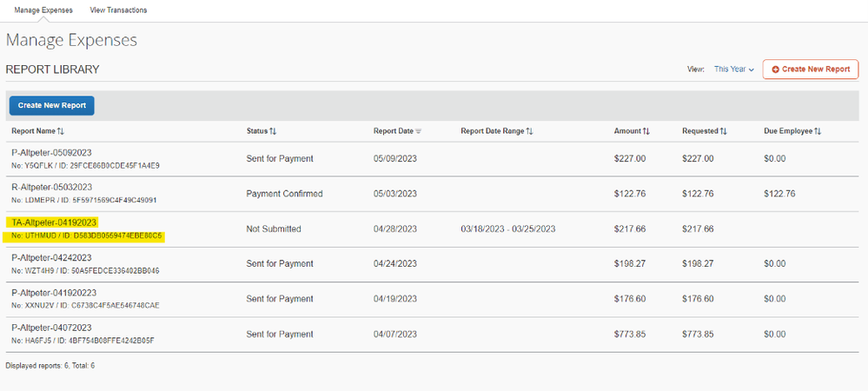
Task: Select the Payment Confirmed status cell
Action: (x=284, y=194)
